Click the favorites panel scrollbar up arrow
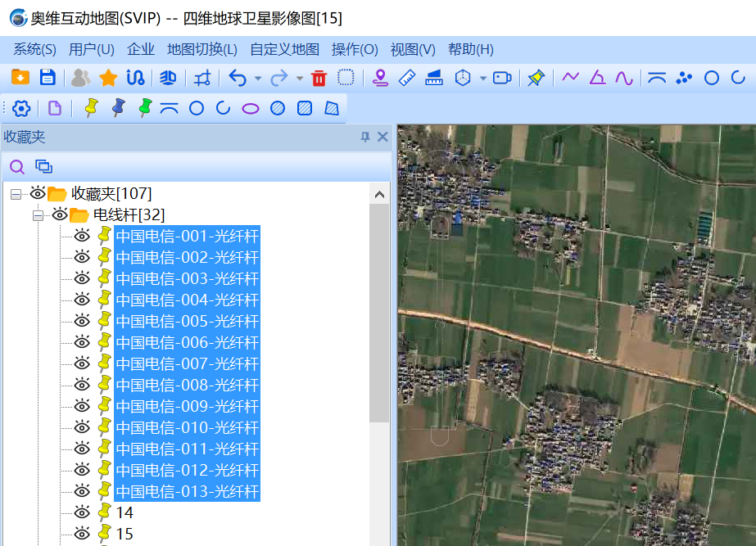756x546 pixels. coord(379,195)
